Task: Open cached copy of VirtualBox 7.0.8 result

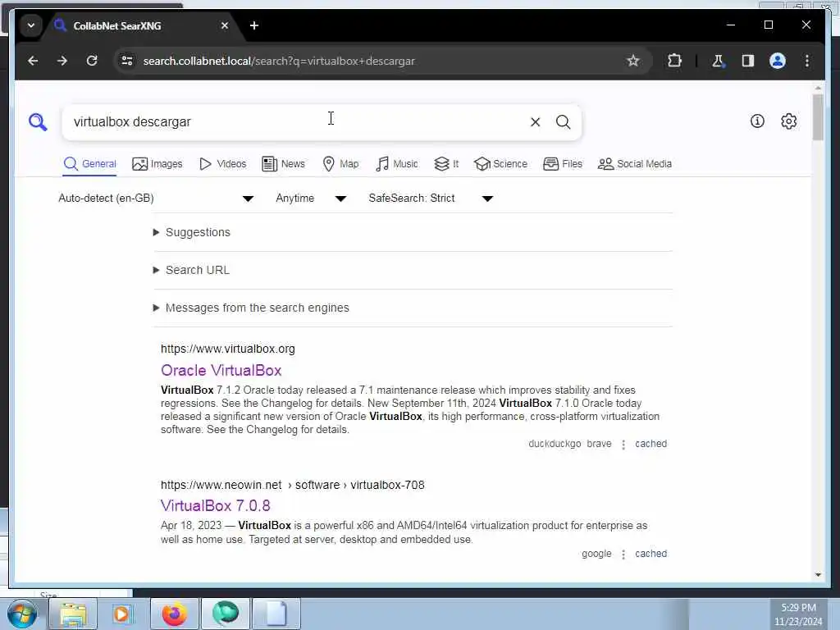Action: pos(651,554)
